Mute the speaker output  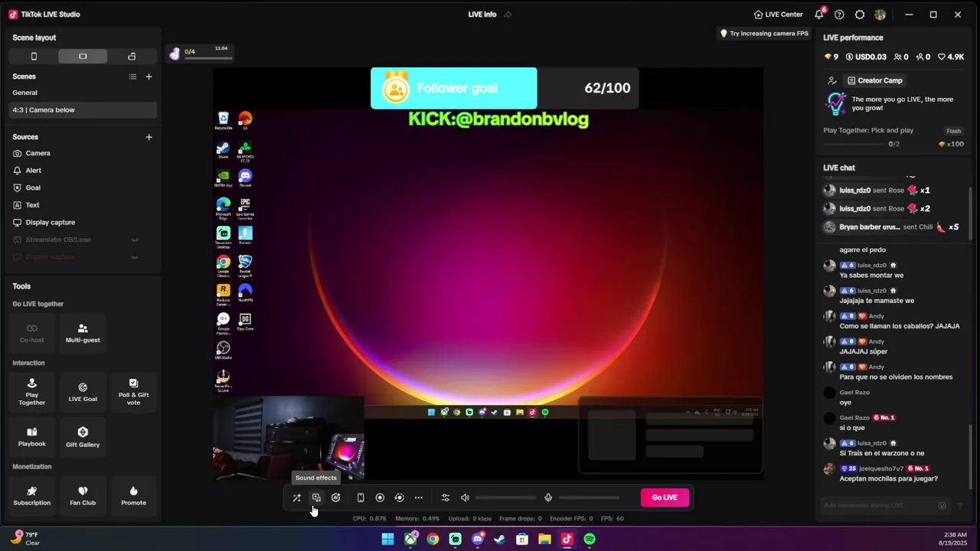tap(465, 497)
